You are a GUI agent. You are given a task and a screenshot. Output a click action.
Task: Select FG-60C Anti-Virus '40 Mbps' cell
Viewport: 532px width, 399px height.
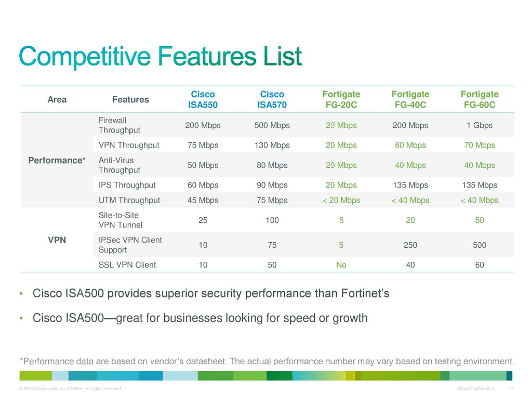coord(480,165)
